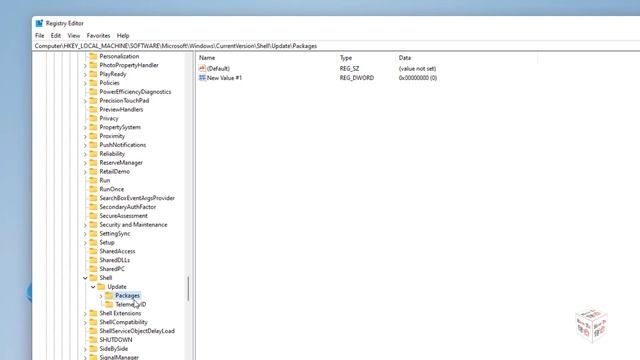Viewport: 640px width, 360px height.
Task: Click the REG_SZ type cell
Action: 349,69
